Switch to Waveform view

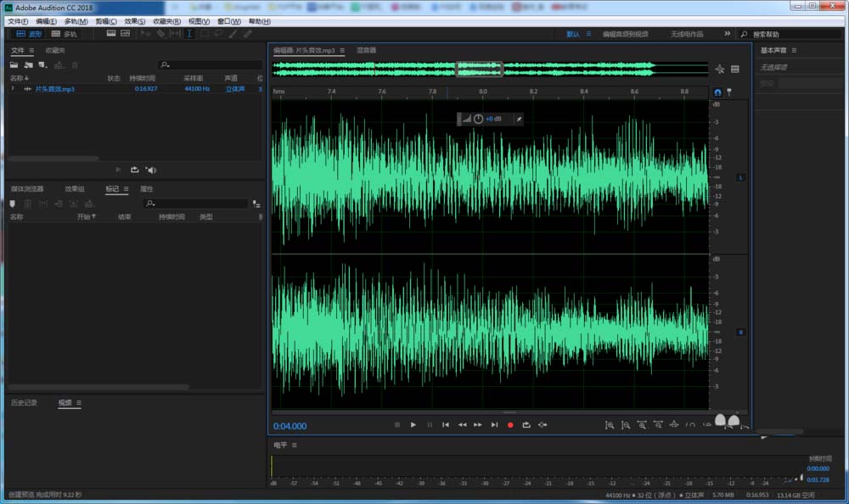29,34
